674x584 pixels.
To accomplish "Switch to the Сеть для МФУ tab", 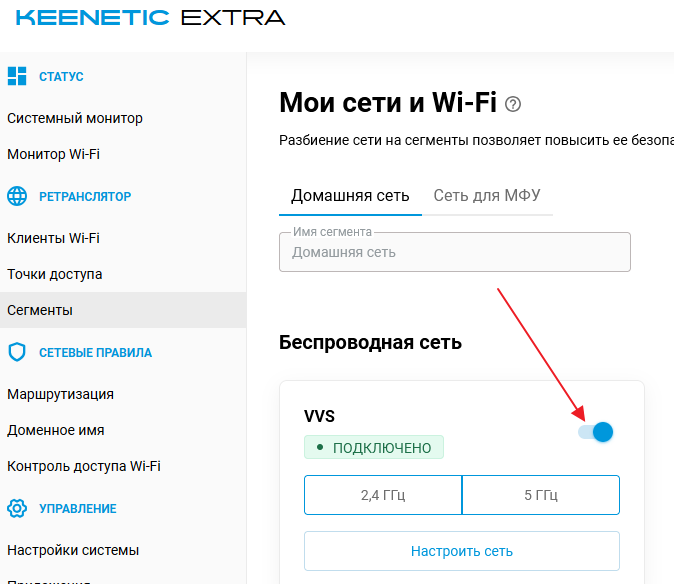I will coord(487,196).
